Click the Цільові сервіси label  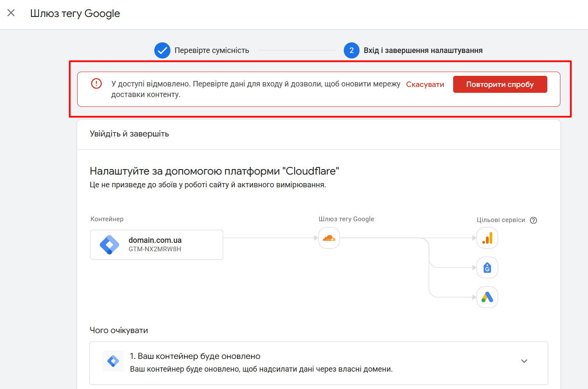(501, 220)
